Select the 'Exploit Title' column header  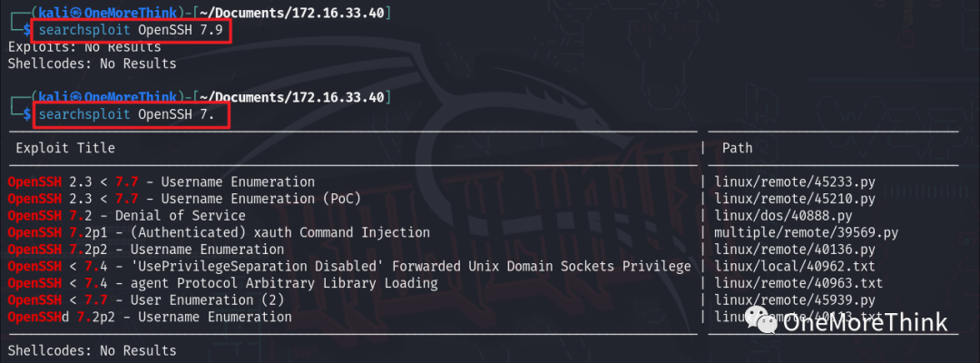[x=65, y=149]
